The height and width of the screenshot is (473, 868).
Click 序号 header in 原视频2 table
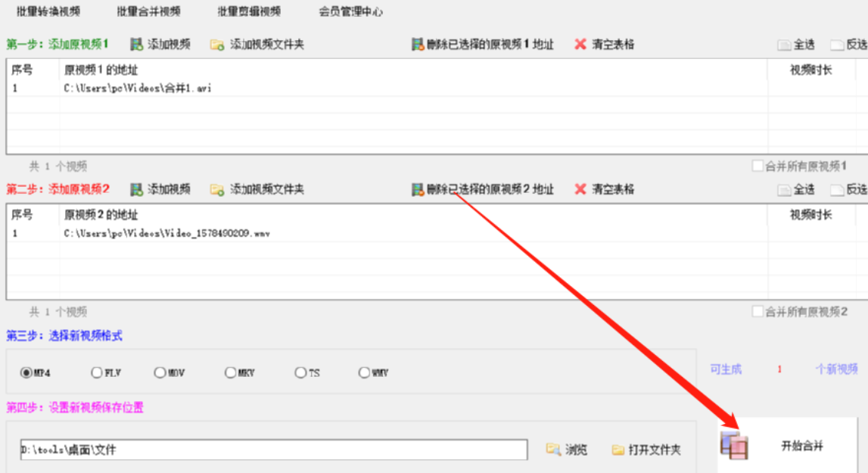pos(22,215)
